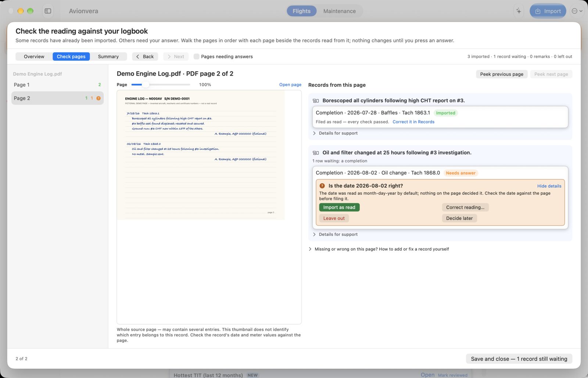Click the question icon next to date prompt
Image resolution: width=588 pixels, height=378 pixels.
322,186
